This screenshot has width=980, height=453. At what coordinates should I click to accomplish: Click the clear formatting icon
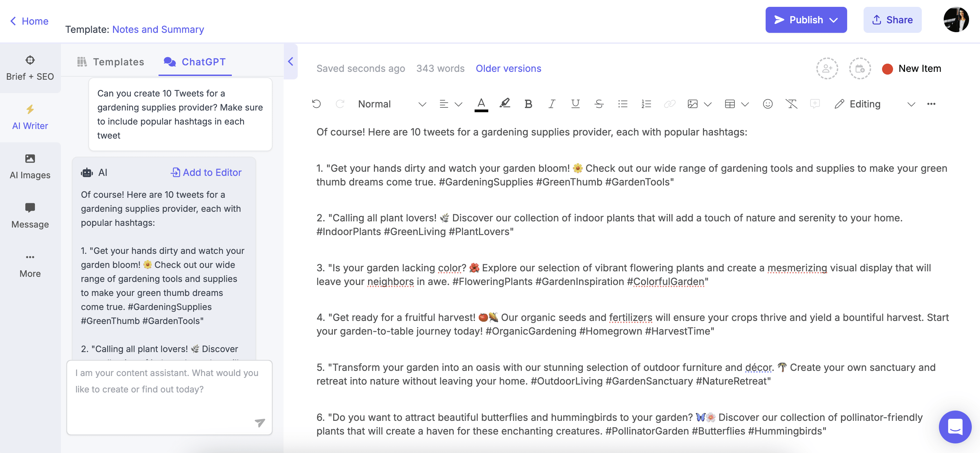click(x=791, y=104)
